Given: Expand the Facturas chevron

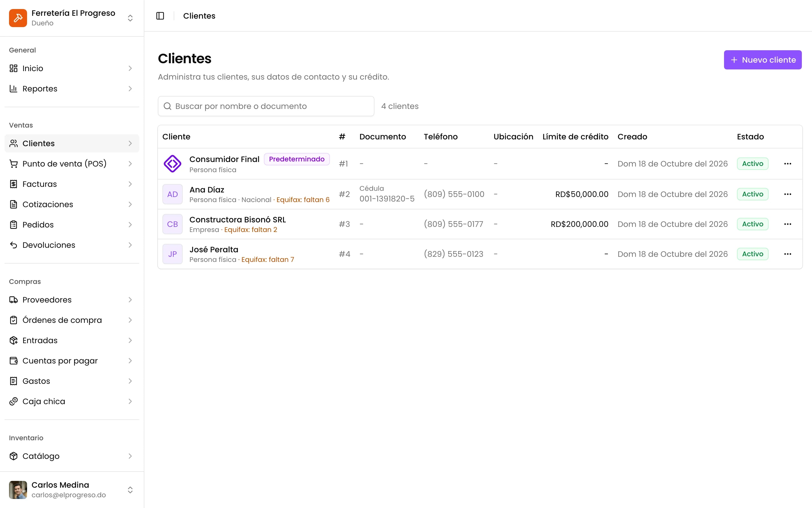Looking at the screenshot, I should pyautogui.click(x=130, y=184).
